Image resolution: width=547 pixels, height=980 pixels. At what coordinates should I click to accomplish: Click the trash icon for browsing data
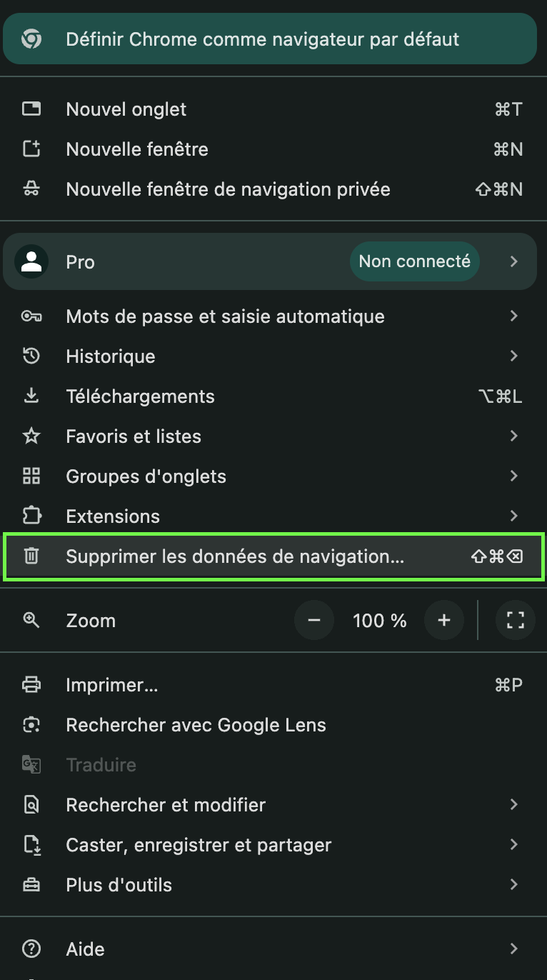(31, 556)
